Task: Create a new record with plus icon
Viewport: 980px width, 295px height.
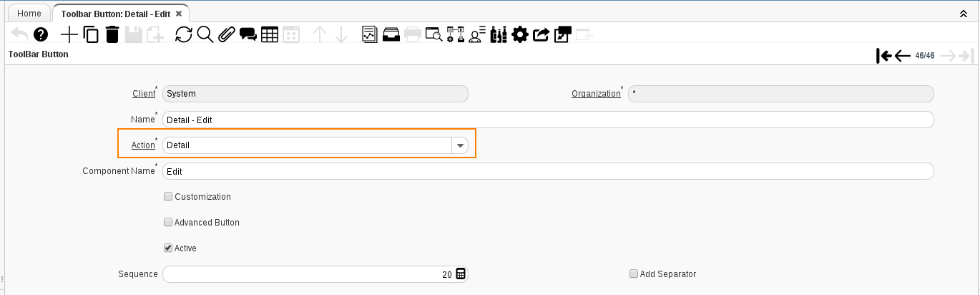Action: (69, 34)
